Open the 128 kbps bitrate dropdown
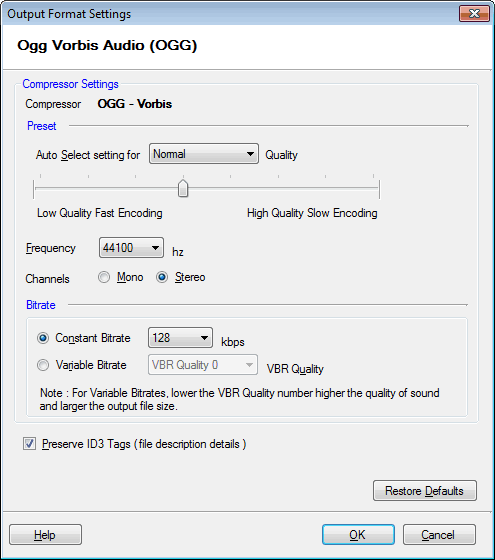495x560 pixels. click(x=180, y=338)
